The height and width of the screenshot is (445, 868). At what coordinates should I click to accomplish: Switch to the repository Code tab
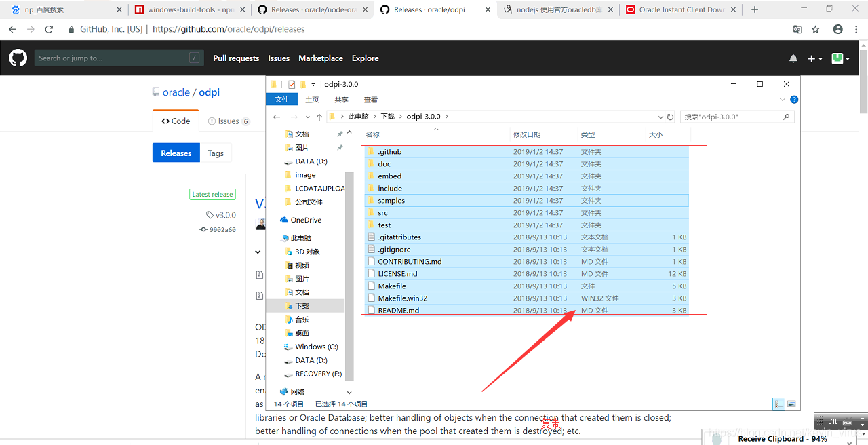(x=176, y=121)
